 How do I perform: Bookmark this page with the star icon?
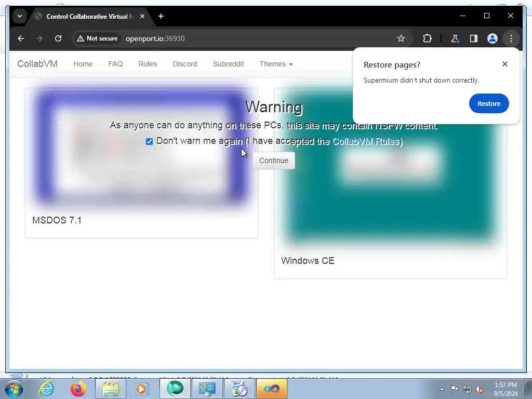[x=401, y=38]
